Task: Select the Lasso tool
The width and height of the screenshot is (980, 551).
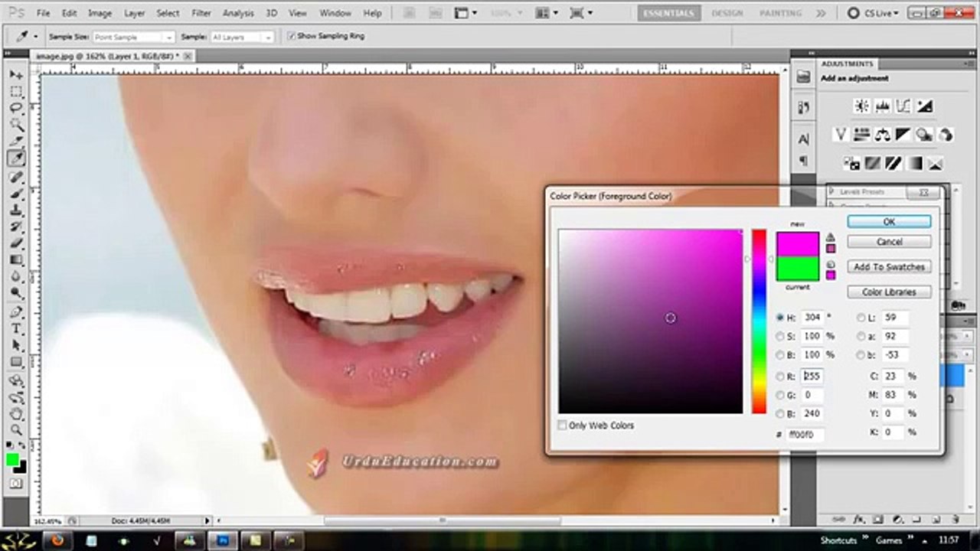Action: (x=16, y=109)
